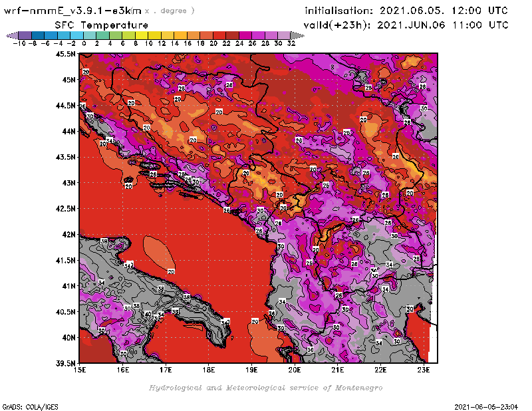Pick the 14 to 16 orange legend swatch
This screenshot has width=532, height=411.
(180, 35)
